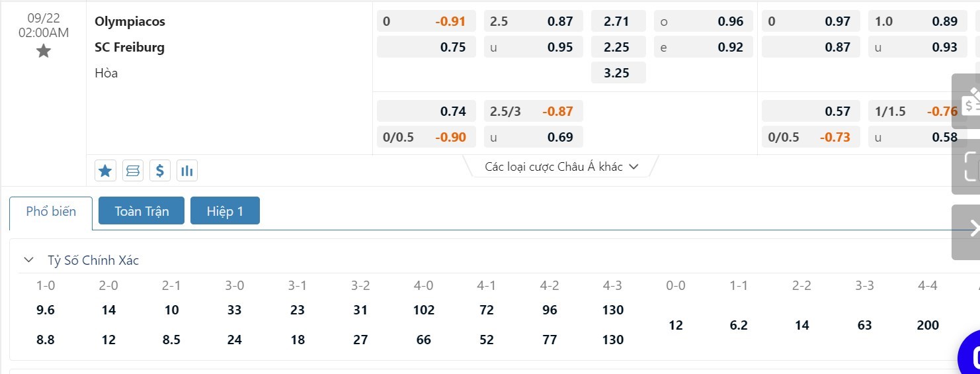
Task: Click the SC Freiburg team name
Action: point(130,47)
